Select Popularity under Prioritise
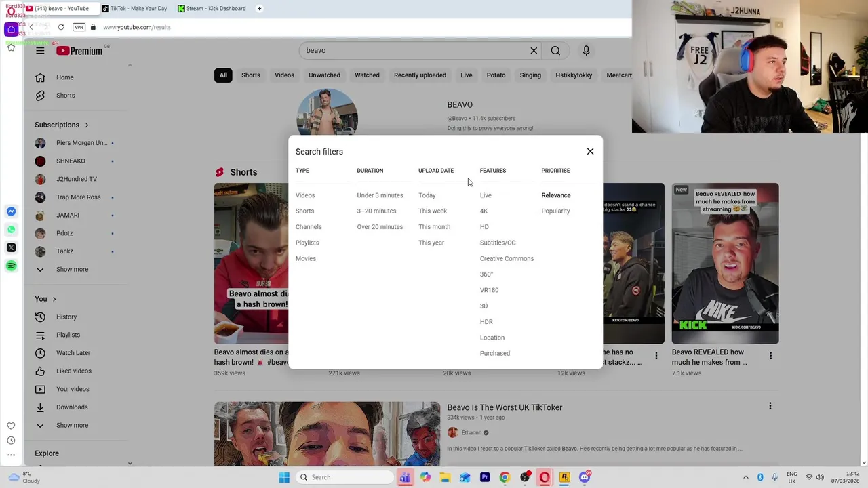Screen dimensions: 868x488 click(555, 211)
